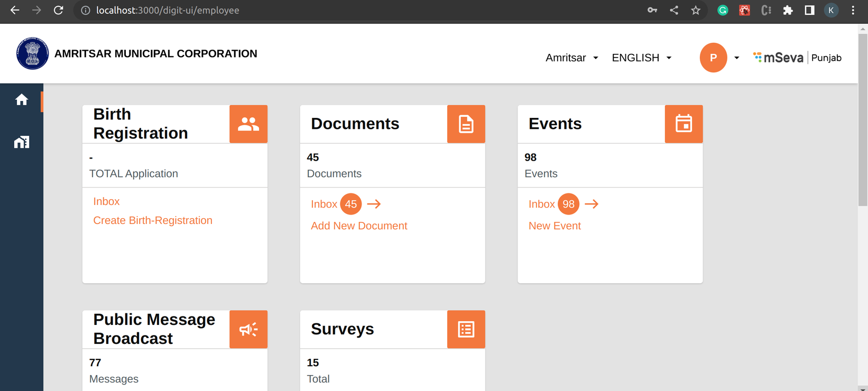The image size is (868, 391).
Task: Expand the Amritsar city dropdown
Action: coord(572,58)
